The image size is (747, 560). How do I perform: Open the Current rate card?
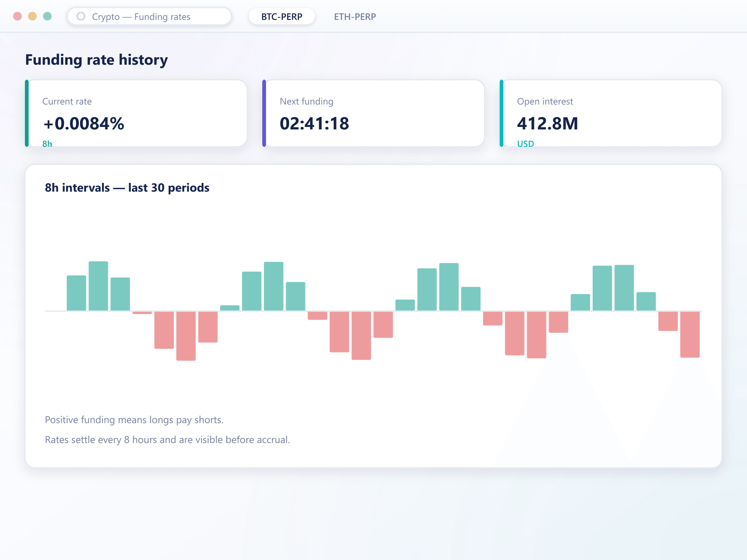[136, 113]
